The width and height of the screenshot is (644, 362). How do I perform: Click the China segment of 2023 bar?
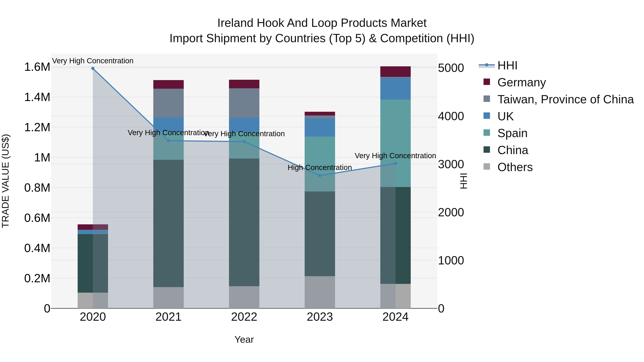click(x=320, y=234)
